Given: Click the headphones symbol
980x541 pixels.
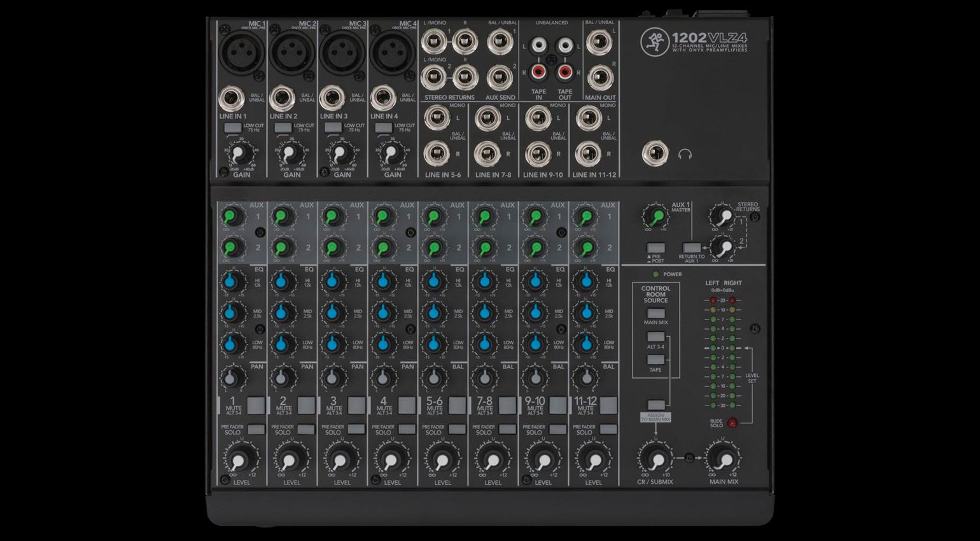Looking at the screenshot, I should click(x=685, y=154).
